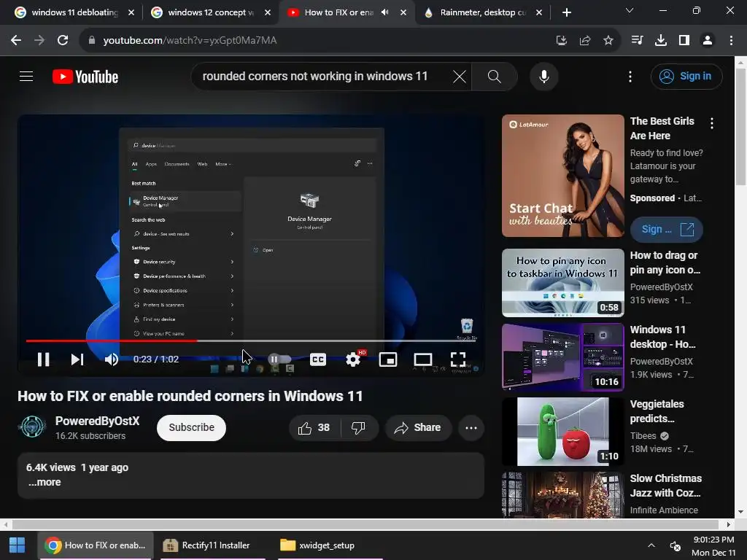Open taskbar clock and date
This screenshot has width=747, height=560.
click(x=713, y=545)
